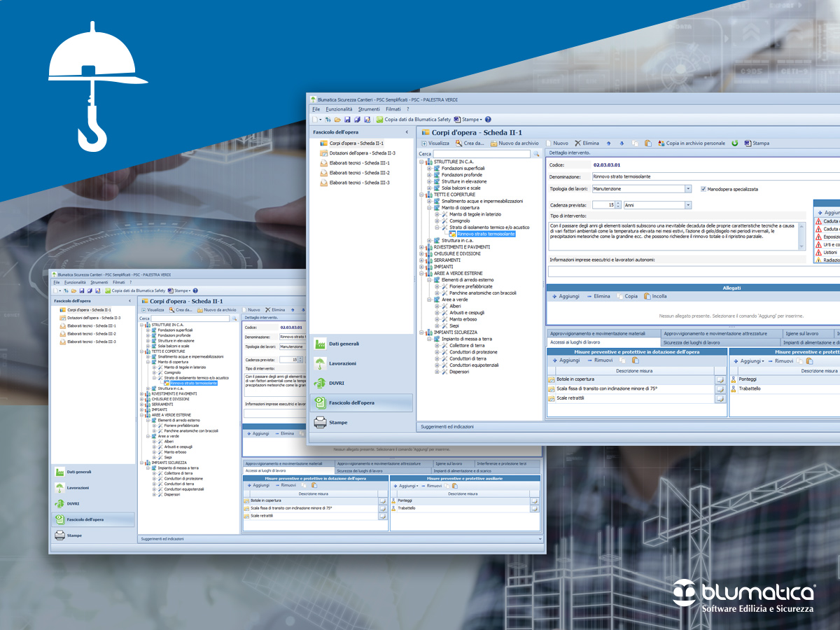Click Copia in the Allegati section, larger window
Image resolution: width=840 pixels, height=630 pixels.
pos(627,296)
